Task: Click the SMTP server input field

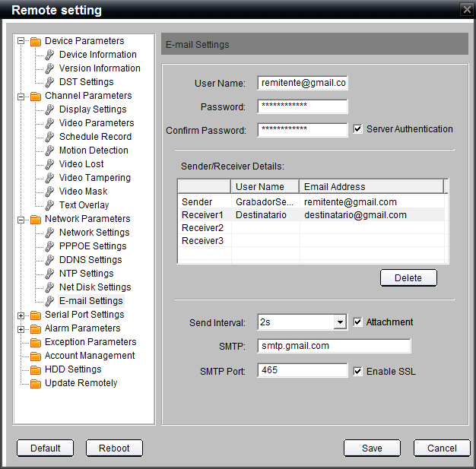Action: click(x=334, y=346)
